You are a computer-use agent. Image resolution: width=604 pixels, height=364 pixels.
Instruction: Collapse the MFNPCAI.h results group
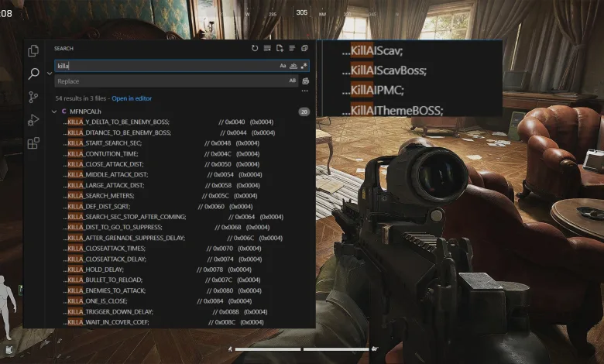tap(53, 112)
